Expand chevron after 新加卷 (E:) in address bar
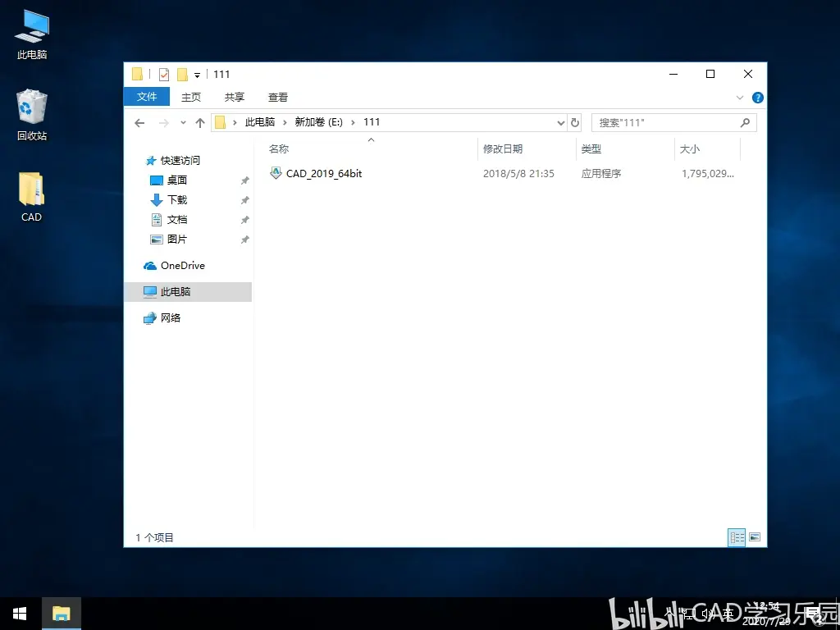This screenshot has width=840, height=630. 353,123
